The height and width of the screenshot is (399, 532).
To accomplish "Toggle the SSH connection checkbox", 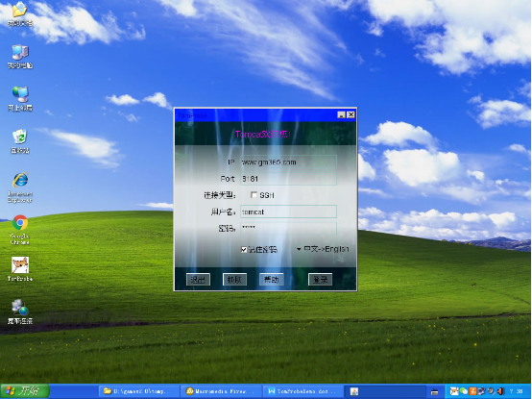I will [x=254, y=194].
